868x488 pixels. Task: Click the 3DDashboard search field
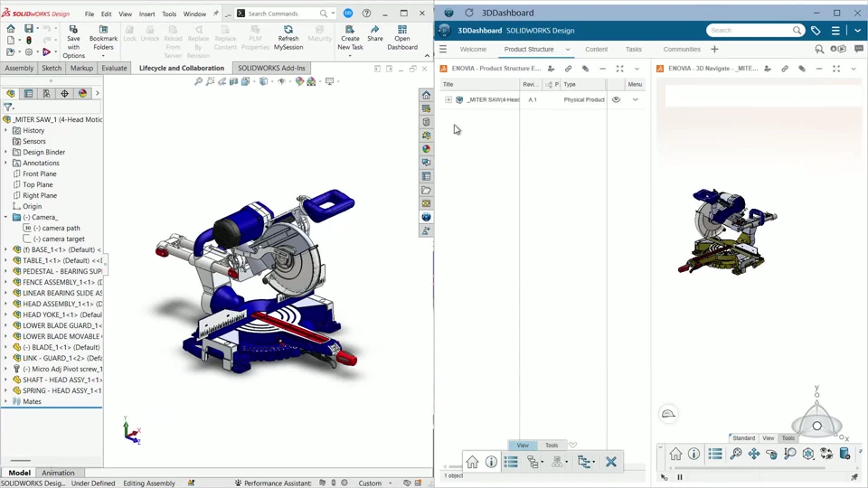[x=750, y=31]
